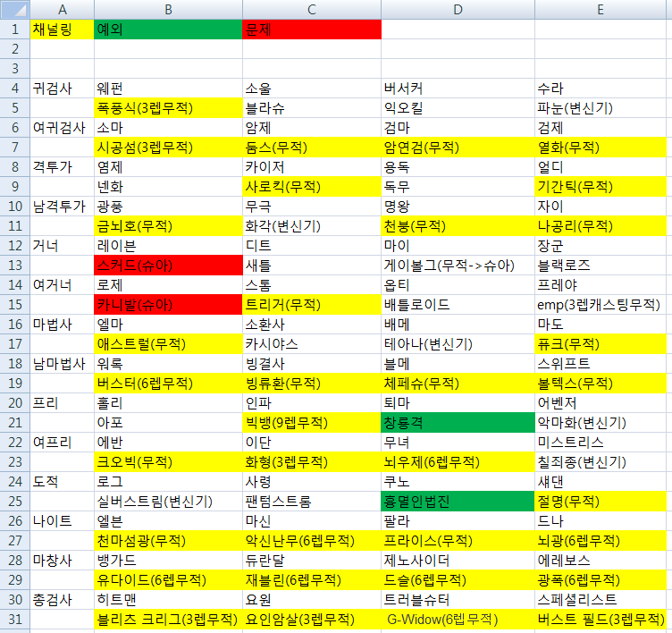Click the green 창룡격 cell

[458, 422]
